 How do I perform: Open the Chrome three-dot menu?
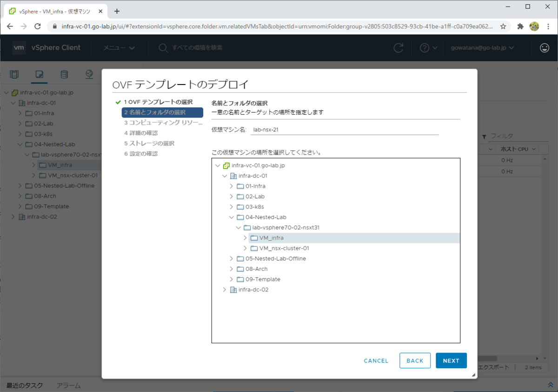(548, 26)
